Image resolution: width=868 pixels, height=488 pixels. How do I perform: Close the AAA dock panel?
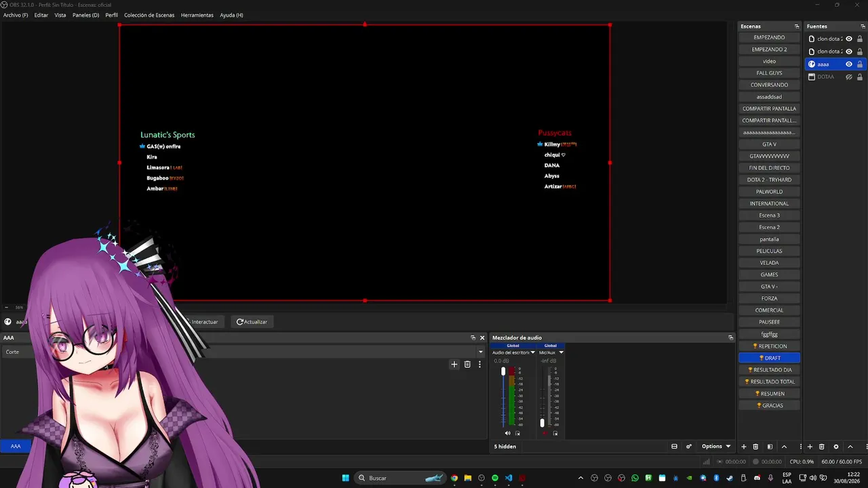pos(483,338)
